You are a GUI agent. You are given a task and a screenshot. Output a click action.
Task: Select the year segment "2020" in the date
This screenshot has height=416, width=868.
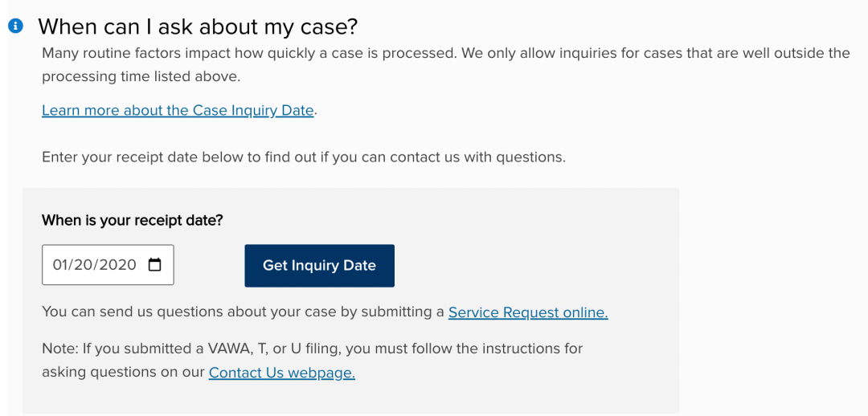[117, 265]
